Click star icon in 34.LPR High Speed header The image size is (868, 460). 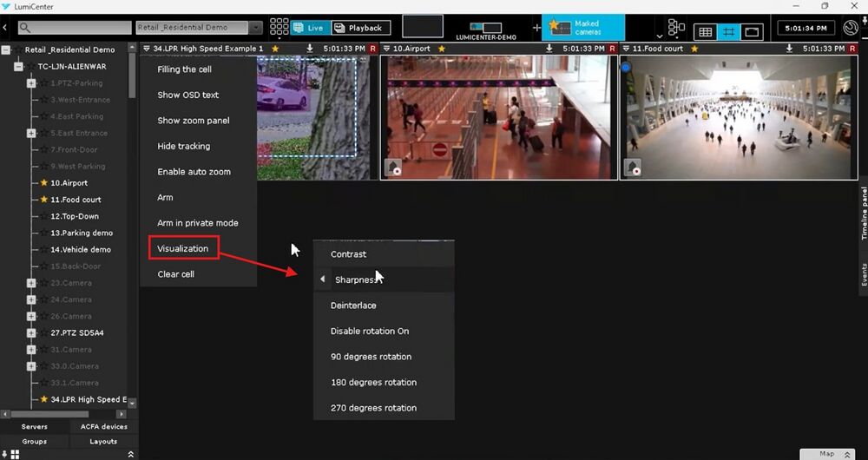pyautogui.click(x=275, y=49)
